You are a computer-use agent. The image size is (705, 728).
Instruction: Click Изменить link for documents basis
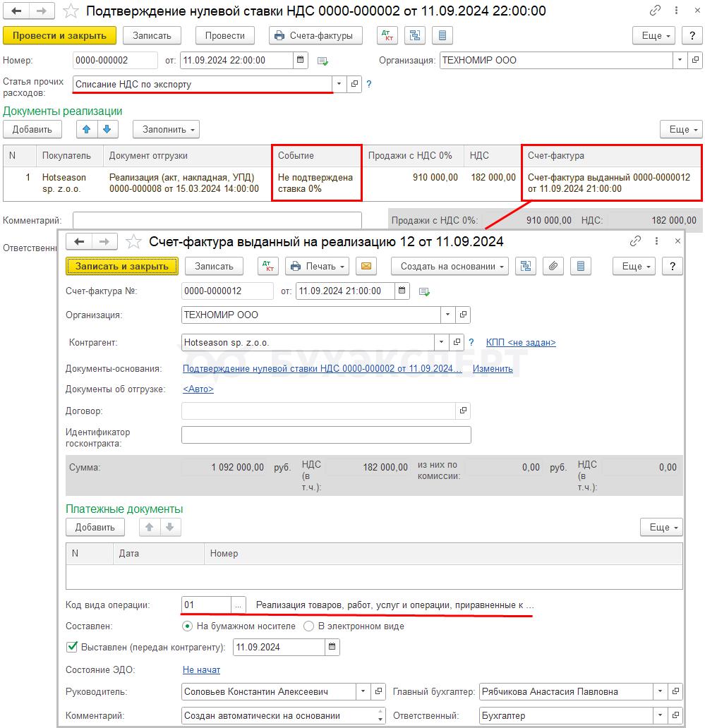click(x=493, y=368)
